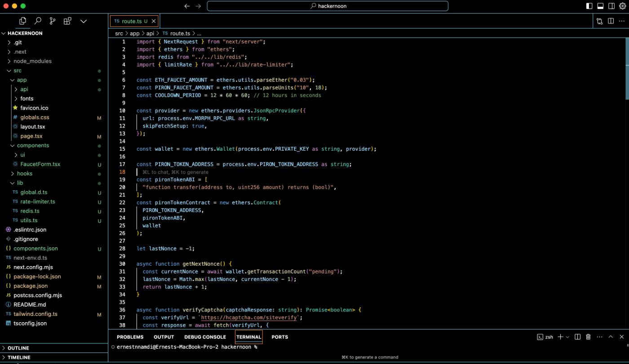Split the terminal pane

(578, 337)
